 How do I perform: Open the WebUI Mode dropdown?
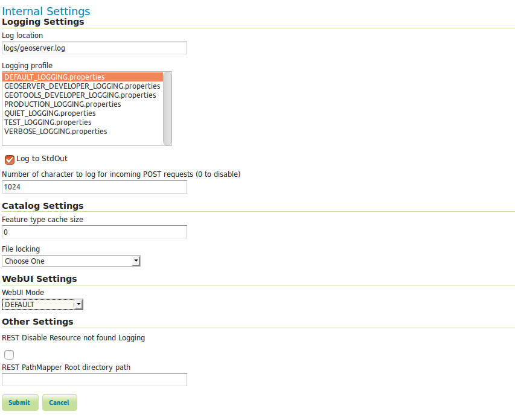[42, 304]
